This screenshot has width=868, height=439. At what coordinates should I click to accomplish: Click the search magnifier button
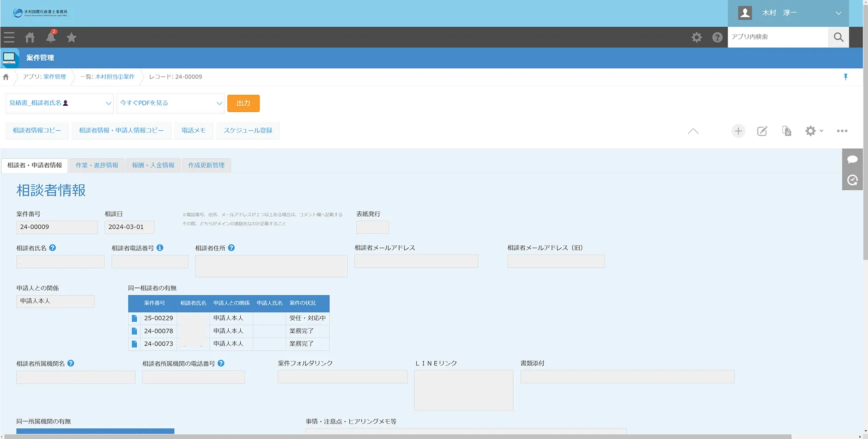pos(838,37)
